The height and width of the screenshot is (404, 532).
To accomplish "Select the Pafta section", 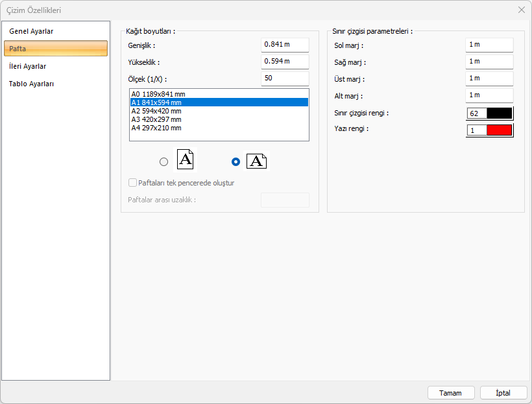I will pos(55,49).
